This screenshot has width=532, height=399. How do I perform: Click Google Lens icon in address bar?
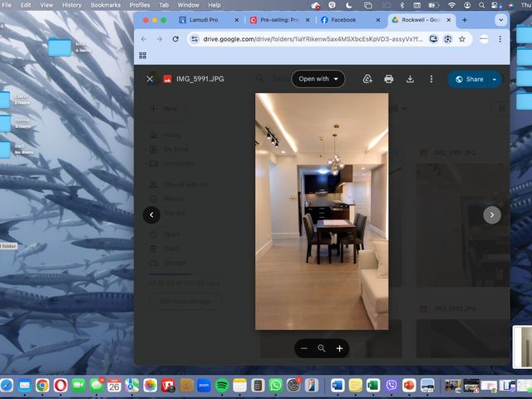[447, 39]
